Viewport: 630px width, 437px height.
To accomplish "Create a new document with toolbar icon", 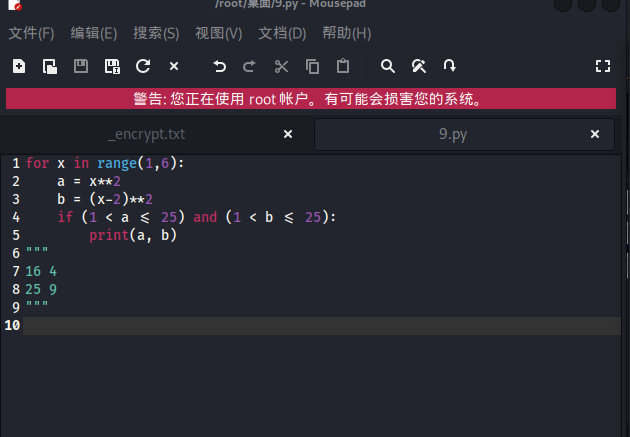I will click(x=19, y=67).
